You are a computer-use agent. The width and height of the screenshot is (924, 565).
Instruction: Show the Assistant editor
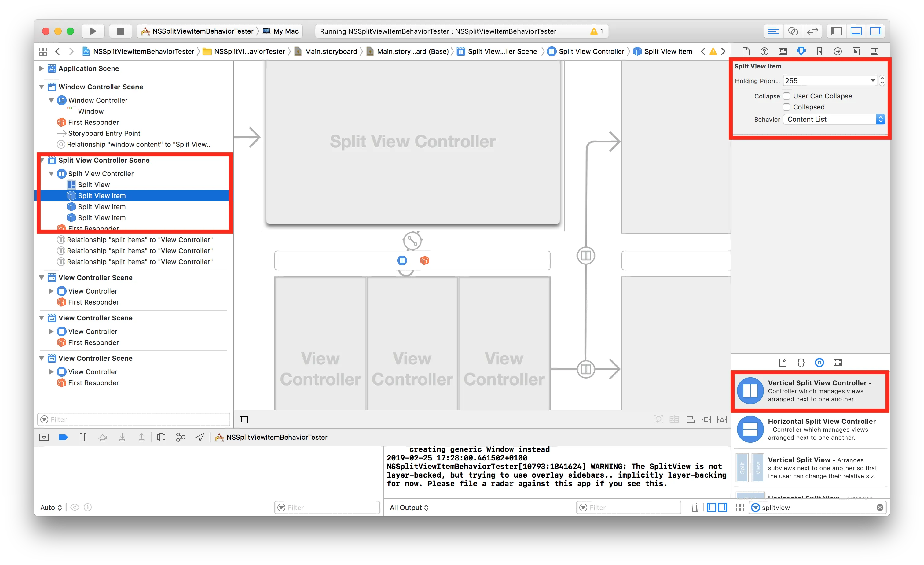click(x=793, y=31)
